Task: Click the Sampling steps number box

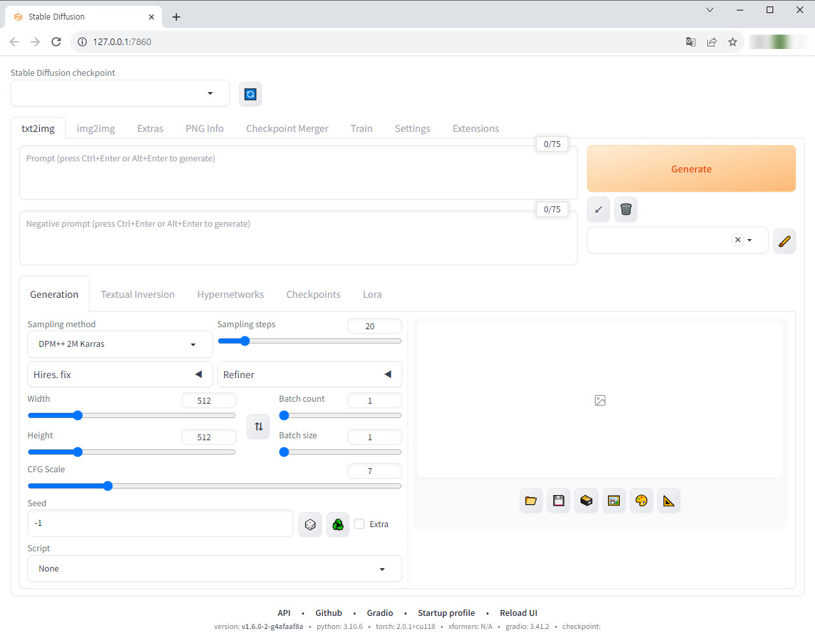Action: point(375,326)
